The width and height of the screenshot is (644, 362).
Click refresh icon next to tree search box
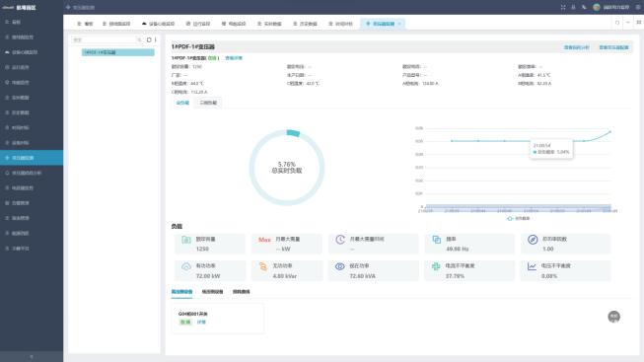[149, 39]
